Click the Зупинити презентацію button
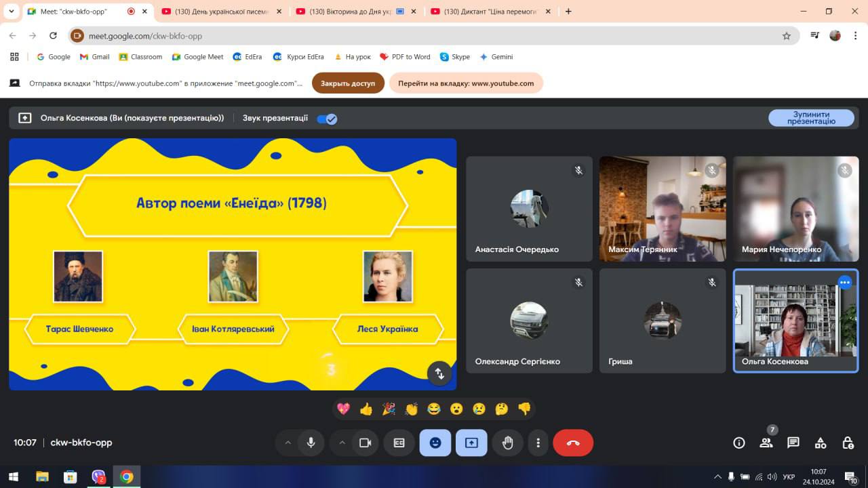The width and height of the screenshot is (868, 488). click(810, 118)
